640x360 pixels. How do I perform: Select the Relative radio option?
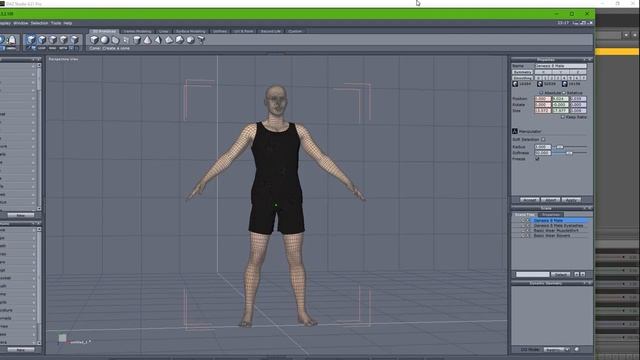click(564, 93)
